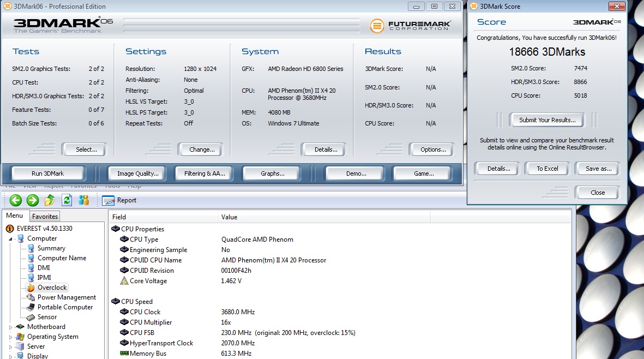Select EVEREST v4.50.1330 root tree node
Viewport: 644px width, 359px height.
pos(39,229)
